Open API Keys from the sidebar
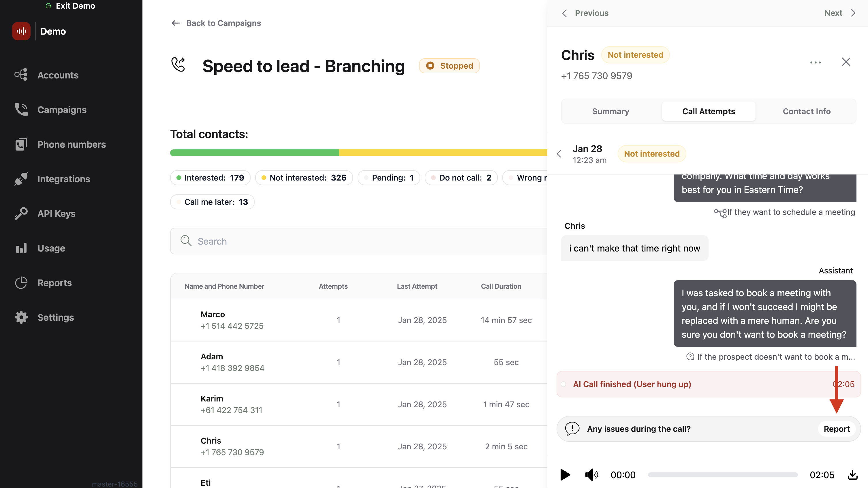Screen dimensions: 868x488 coord(56,213)
